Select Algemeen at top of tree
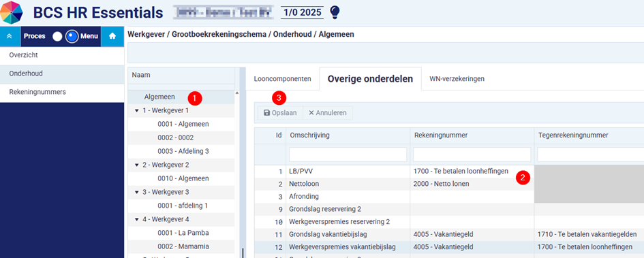The width and height of the screenshot is (644, 258). pyautogui.click(x=159, y=97)
